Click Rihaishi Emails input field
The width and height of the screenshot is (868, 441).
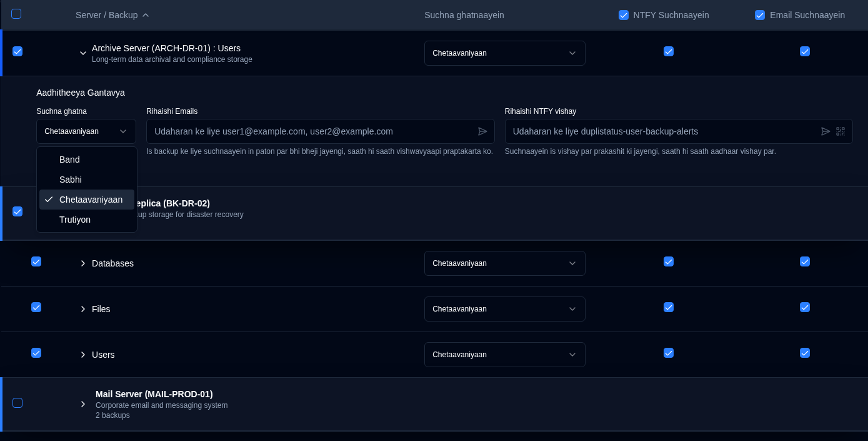(x=321, y=131)
